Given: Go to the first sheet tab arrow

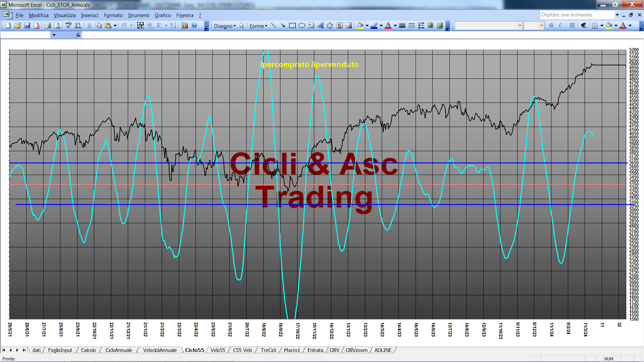Looking at the screenshot, I should pyautogui.click(x=4, y=350).
